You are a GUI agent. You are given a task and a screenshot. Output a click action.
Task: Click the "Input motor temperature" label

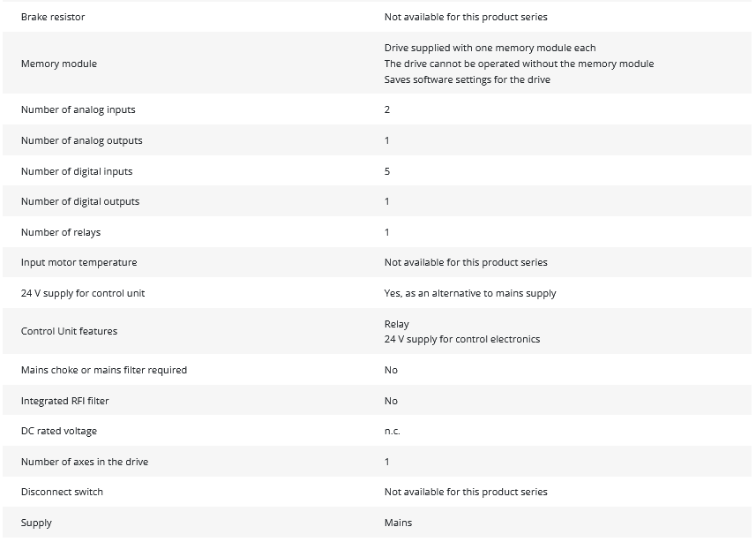click(79, 262)
